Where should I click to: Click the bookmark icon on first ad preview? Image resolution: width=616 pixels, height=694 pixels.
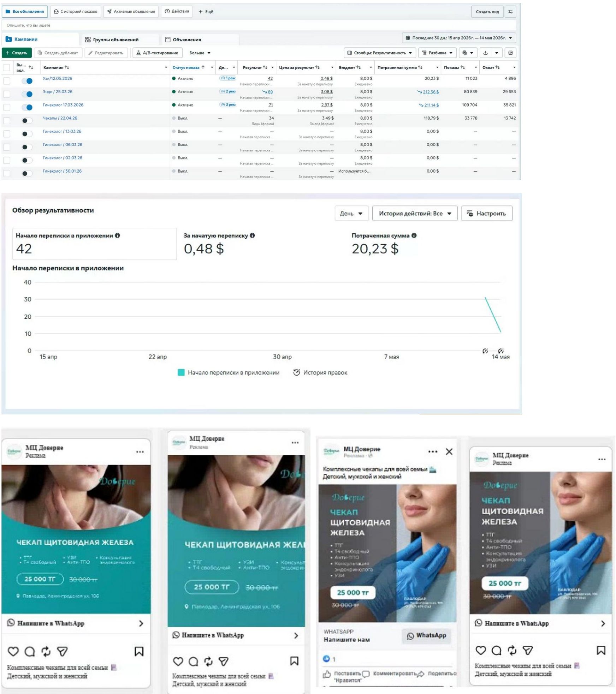[139, 651]
